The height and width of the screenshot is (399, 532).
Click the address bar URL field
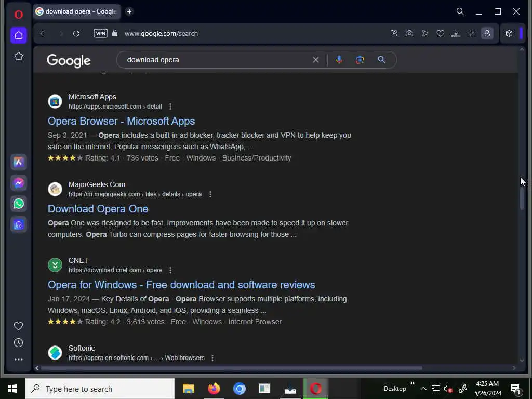[x=161, y=34]
